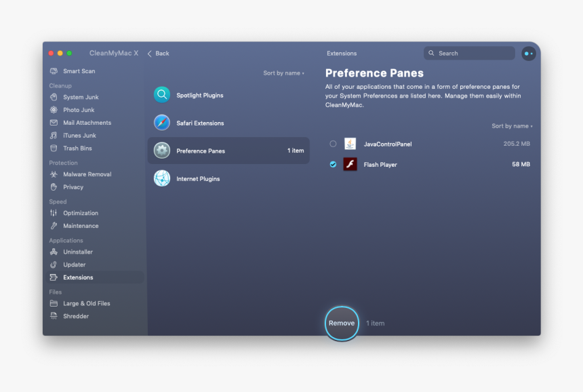
Task: Click the Flash Player name
Action: coord(380,164)
